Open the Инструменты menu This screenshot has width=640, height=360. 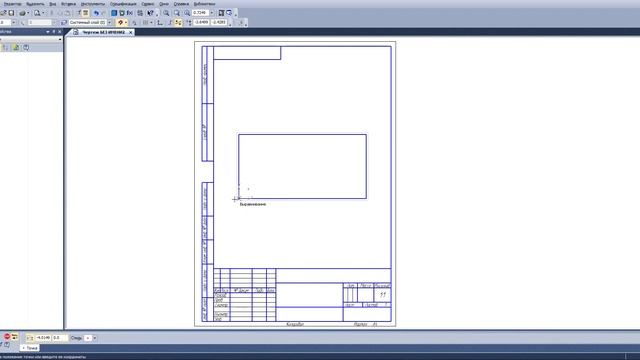(93, 4)
